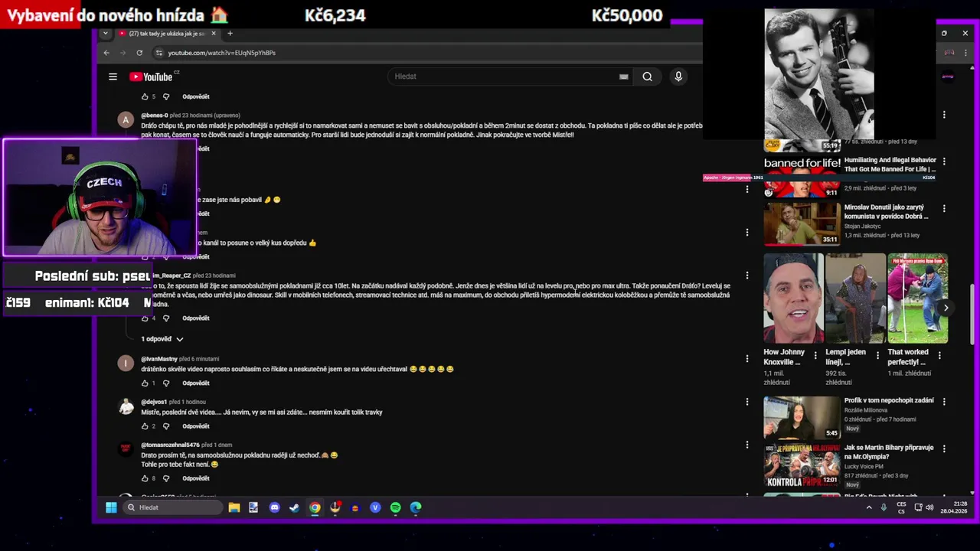Like the comment with 5 likes
This screenshot has width=980, height=551.
pos(145,96)
